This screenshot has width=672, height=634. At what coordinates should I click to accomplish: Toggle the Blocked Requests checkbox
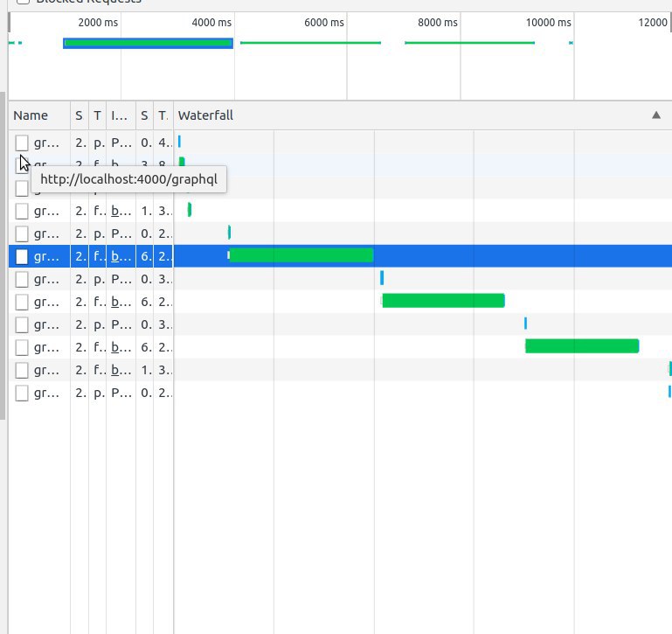23,1
